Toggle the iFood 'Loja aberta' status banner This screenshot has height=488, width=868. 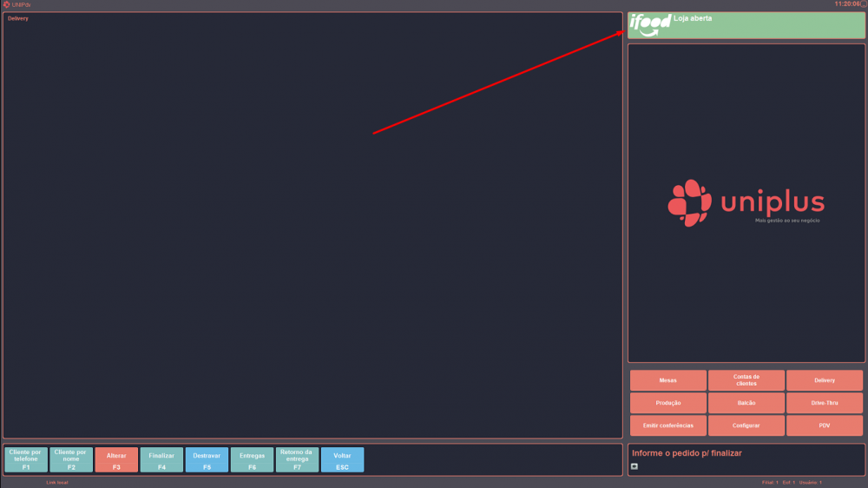coord(746,25)
